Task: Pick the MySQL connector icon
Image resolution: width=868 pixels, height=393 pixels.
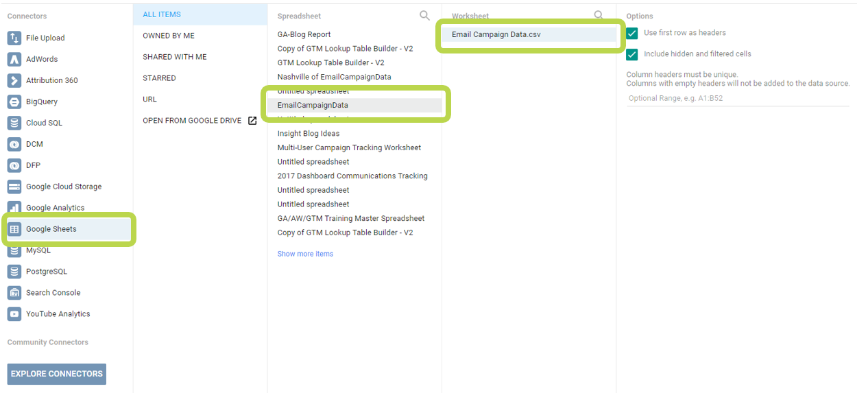Action: (14, 250)
